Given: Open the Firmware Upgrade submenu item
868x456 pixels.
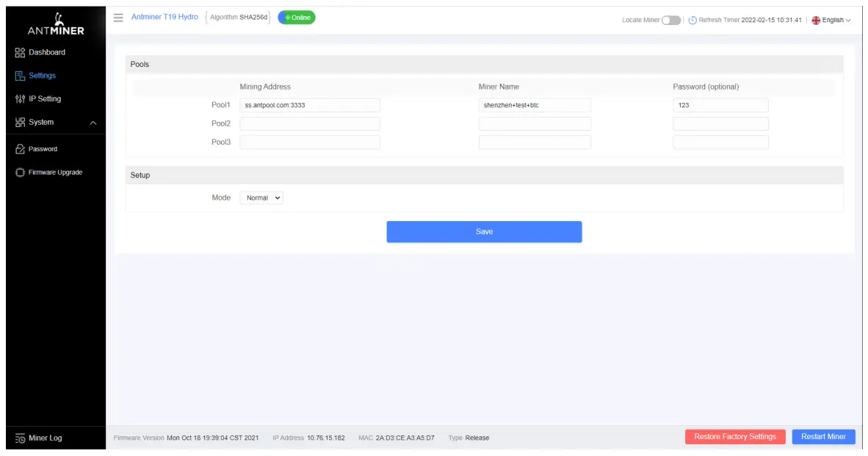Looking at the screenshot, I should pyautogui.click(x=55, y=172).
